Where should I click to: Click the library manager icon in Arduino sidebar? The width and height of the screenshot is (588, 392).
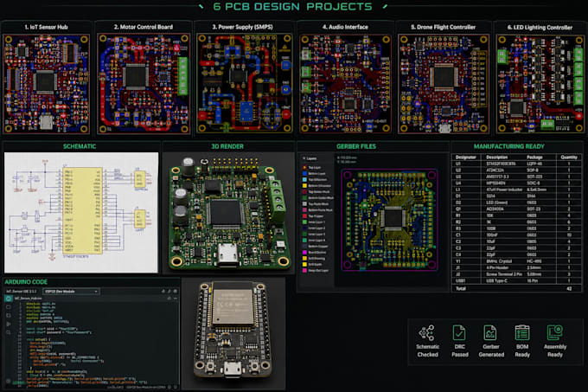pos(9,316)
